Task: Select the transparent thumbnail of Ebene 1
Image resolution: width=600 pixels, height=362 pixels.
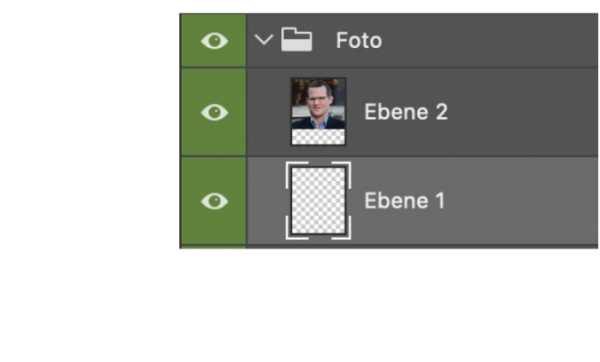Action: coord(318,201)
